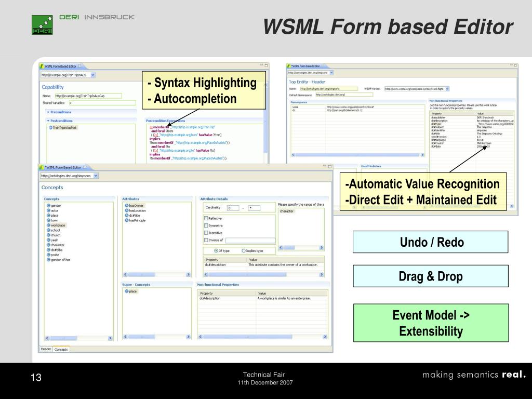532x399 pixels.
Task: Tick the Transitive checkbox
Action: [x=206, y=233]
